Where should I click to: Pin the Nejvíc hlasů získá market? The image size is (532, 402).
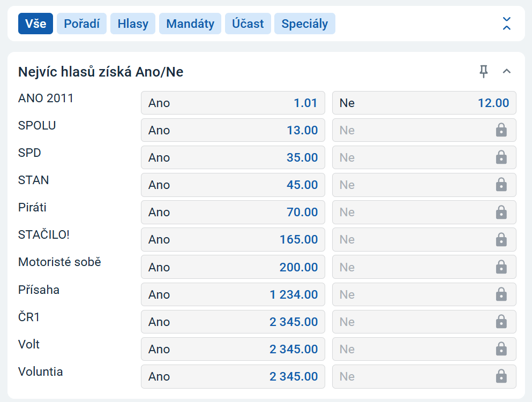[484, 71]
